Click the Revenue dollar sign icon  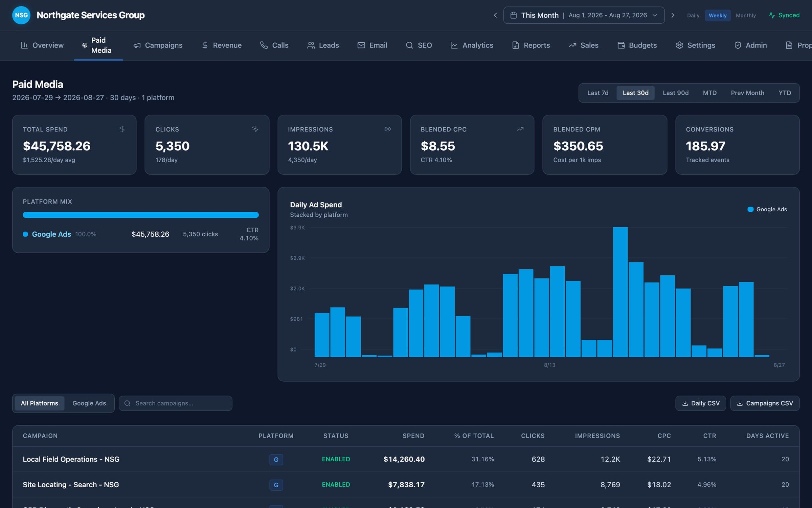coord(205,45)
